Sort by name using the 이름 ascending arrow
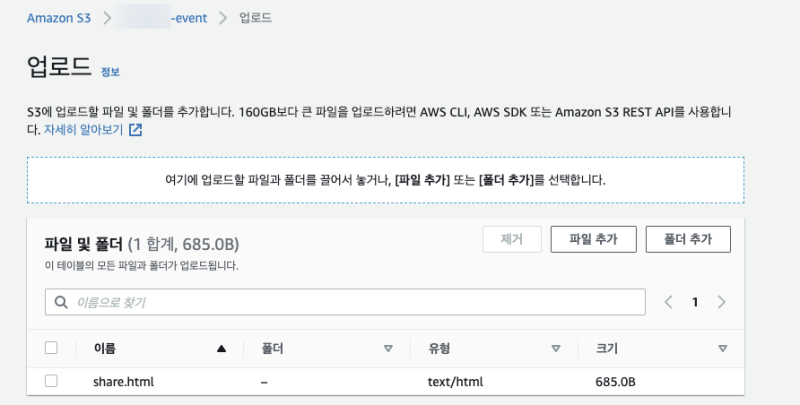The width and height of the screenshot is (800, 405). click(x=221, y=349)
